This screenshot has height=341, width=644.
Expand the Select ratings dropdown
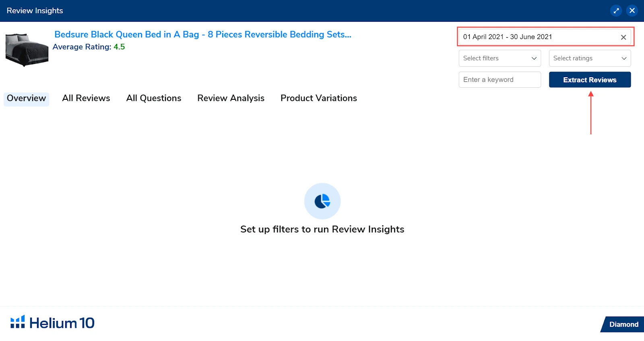point(589,58)
